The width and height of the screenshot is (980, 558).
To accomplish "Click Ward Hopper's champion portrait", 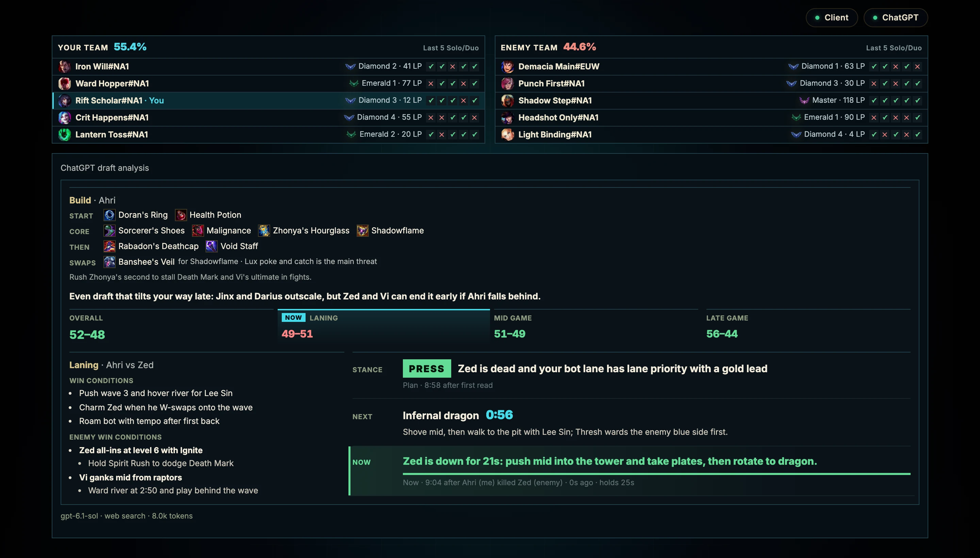I will click(x=64, y=84).
